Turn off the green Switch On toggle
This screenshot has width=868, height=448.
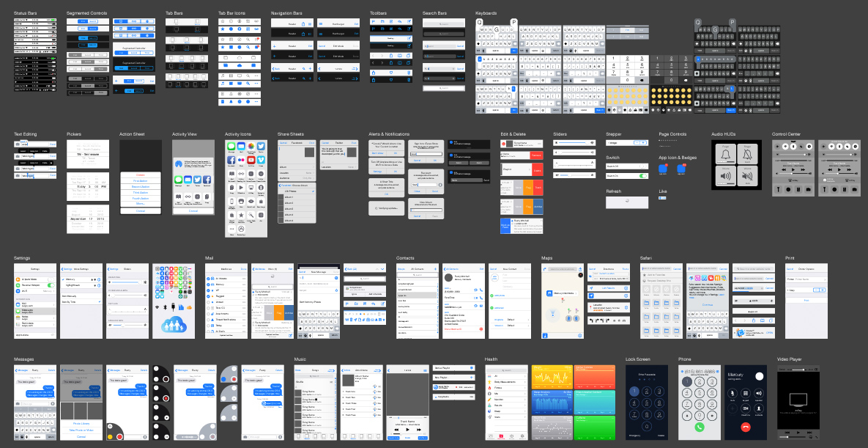(x=643, y=175)
